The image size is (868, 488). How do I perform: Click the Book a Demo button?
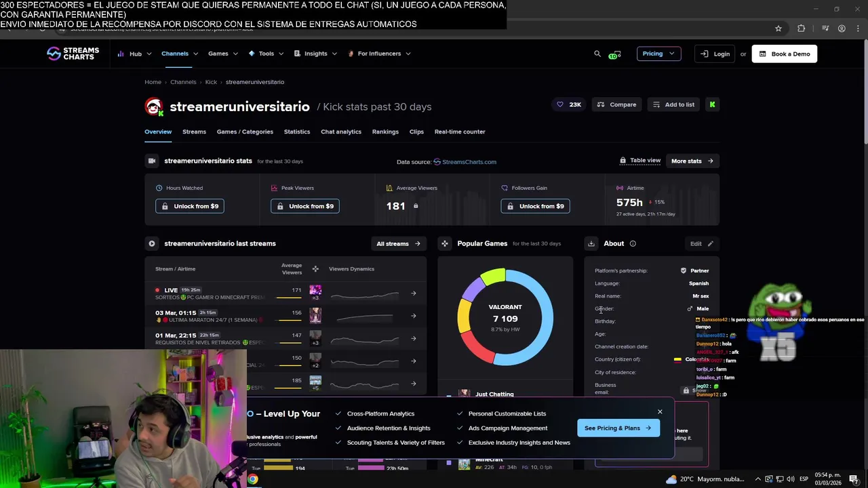[785, 54]
